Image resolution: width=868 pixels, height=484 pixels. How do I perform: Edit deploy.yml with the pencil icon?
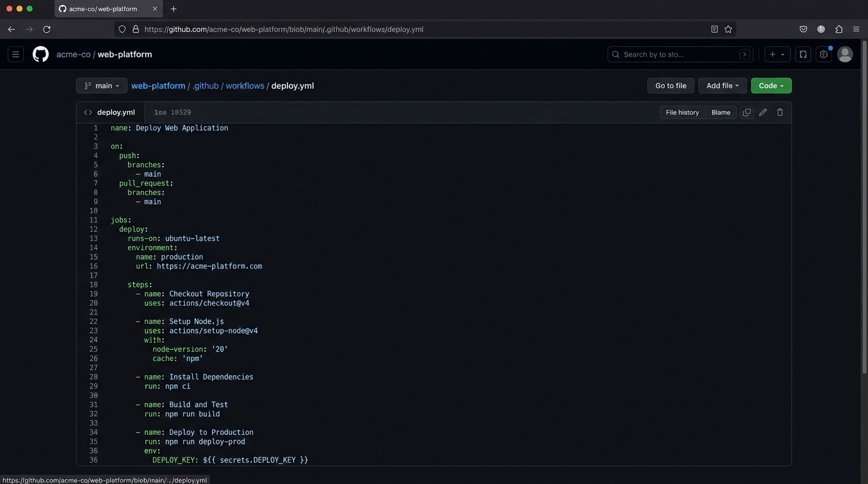[763, 112]
